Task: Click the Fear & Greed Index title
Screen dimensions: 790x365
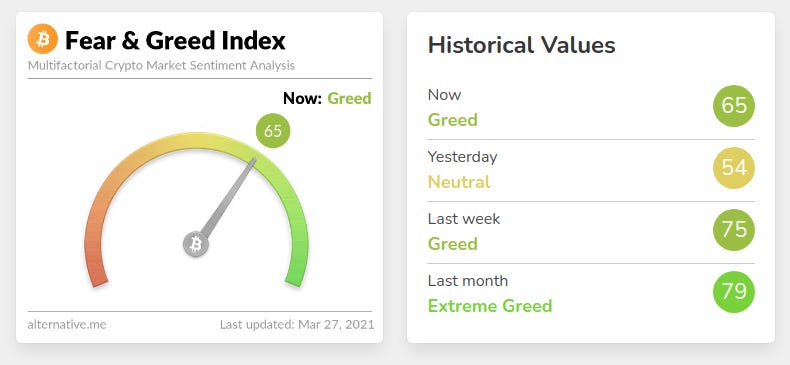Action: click(x=175, y=40)
